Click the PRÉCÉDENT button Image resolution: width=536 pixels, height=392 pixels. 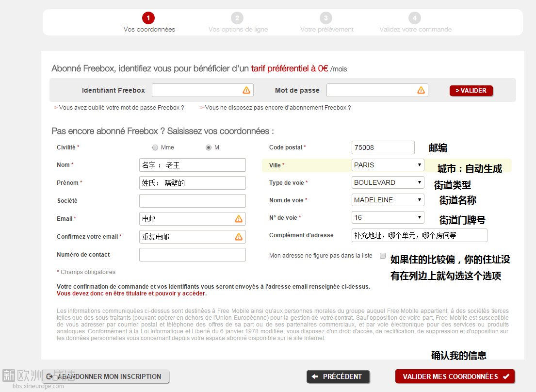coord(338,376)
